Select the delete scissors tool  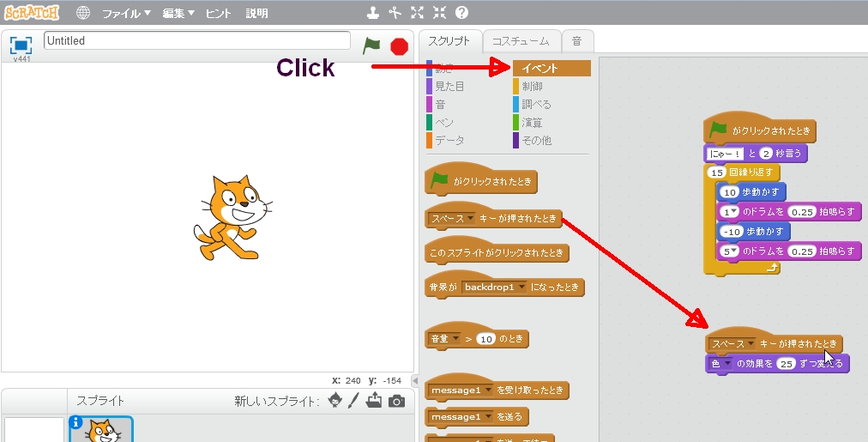click(x=395, y=13)
